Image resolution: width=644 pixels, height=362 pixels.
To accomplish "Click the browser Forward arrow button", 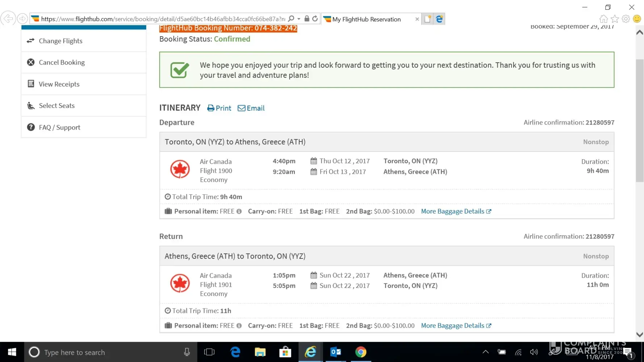I will [22, 18].
